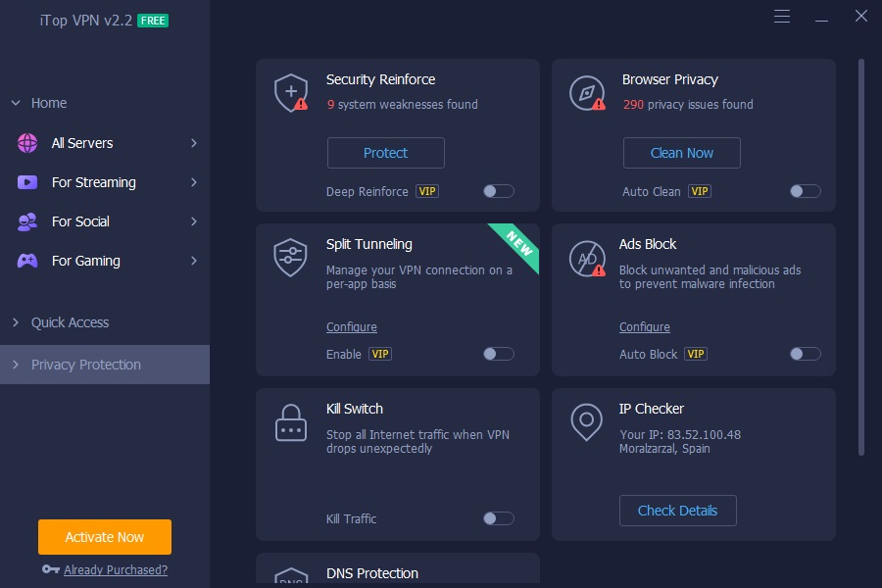
Task: Open the All Servers menu item
Action: tap(105, 143)
